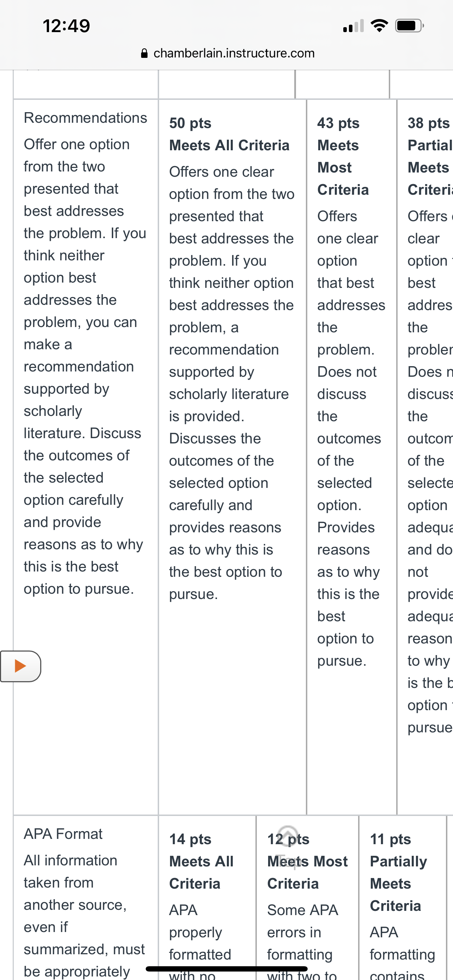This screenshot has width=453, height=980.
Task: Select the 11 pts Partially Meets Criteria cell
Action: (x=403, y=898)
